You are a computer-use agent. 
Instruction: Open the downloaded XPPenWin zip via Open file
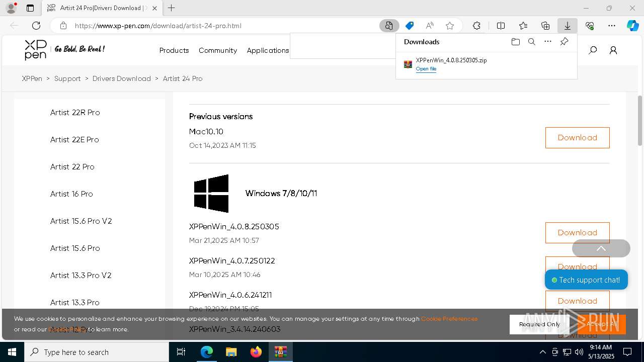pyautogui.click(x=426, y=69)
